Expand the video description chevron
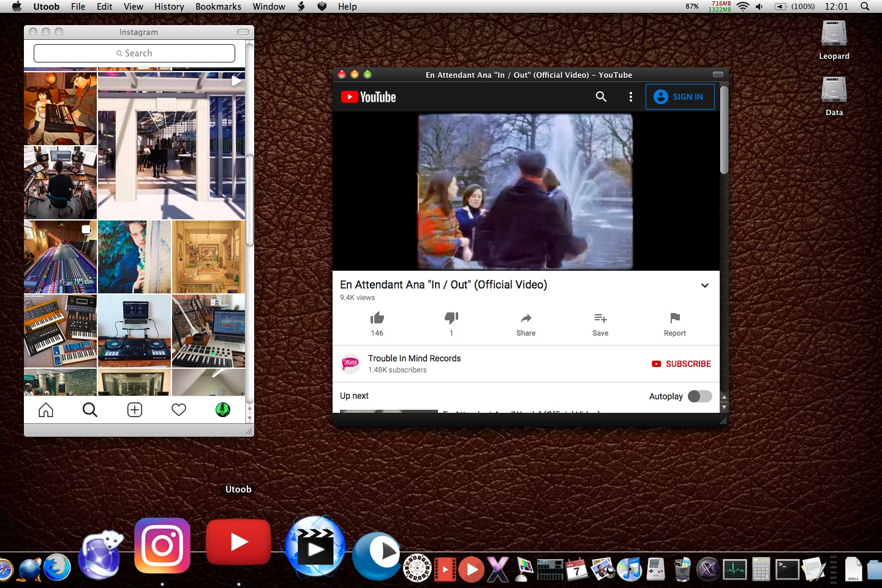This screenshot has height=588, width=882. (x=705, y=285)
